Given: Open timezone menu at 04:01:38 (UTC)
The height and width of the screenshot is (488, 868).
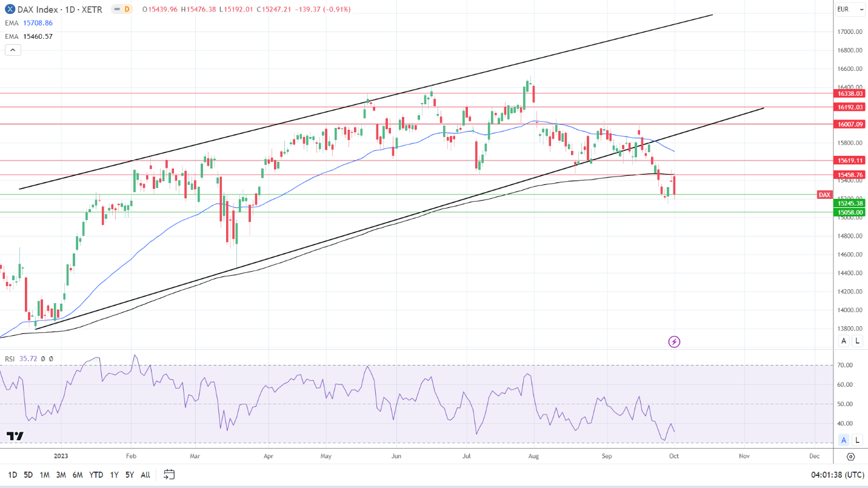Looking at the screenshot, I should (x=837, y=475).
